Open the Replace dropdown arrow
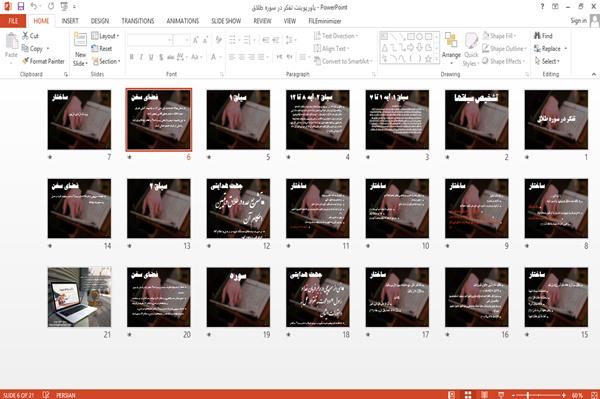The height and width of the screenshot is (399, 600). pos(566,49)
